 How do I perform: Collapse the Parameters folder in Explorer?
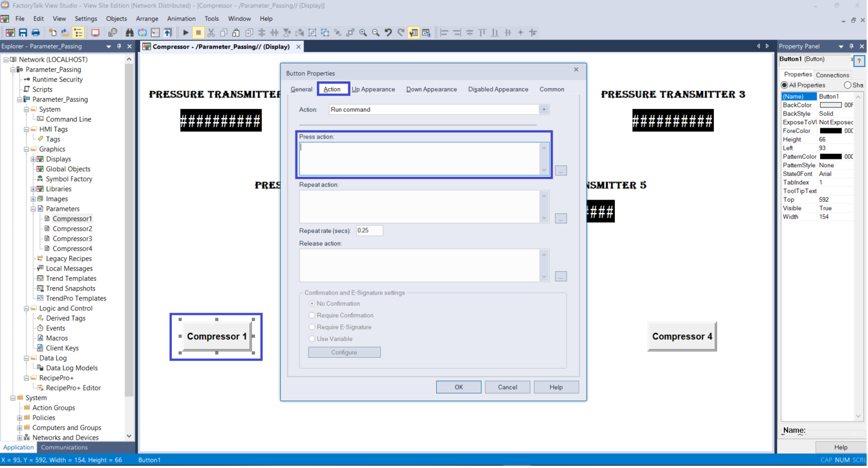pyautogui.click(x=33, y=209)
